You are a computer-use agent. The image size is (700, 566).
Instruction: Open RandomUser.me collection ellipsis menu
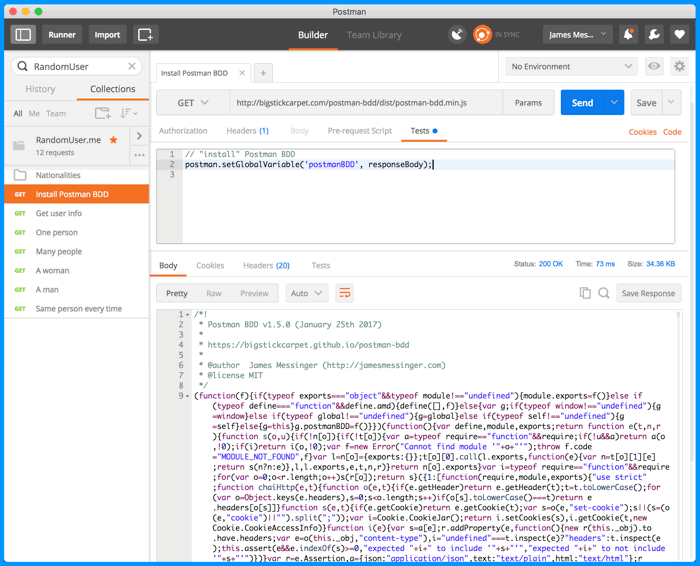click(139, 155)
